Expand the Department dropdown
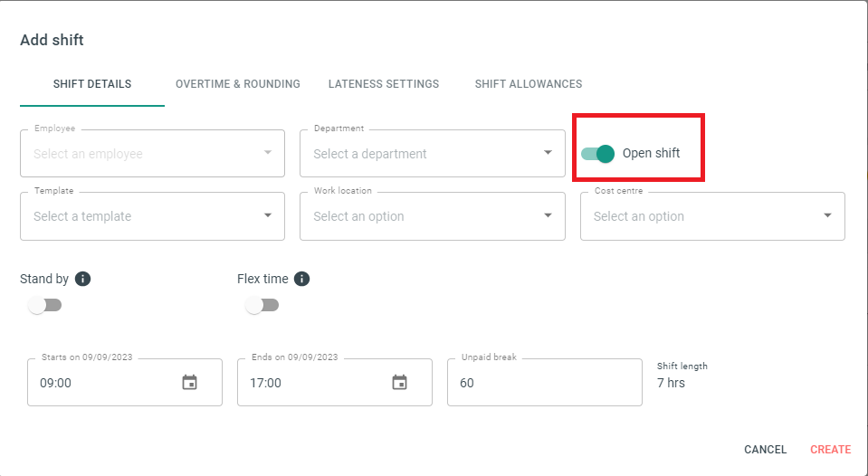This screenshot has height=476, width=868. tap(433, 153)
